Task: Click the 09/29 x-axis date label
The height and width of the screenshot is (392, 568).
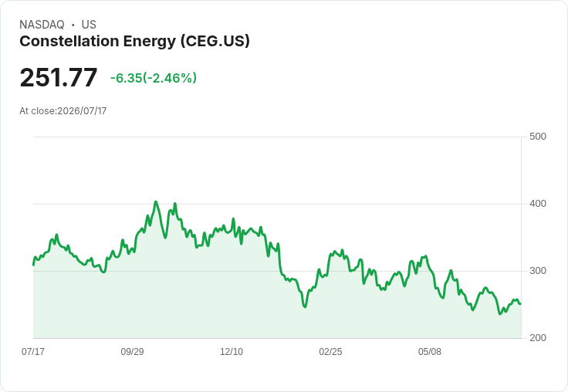Action: pyautogui.click(x=132, y=352)
